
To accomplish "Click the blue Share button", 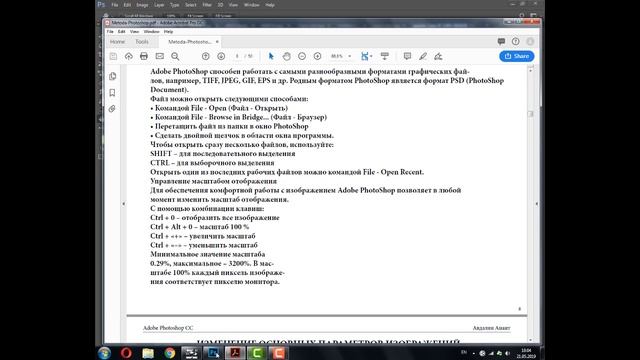I will [x=516, y=56].
